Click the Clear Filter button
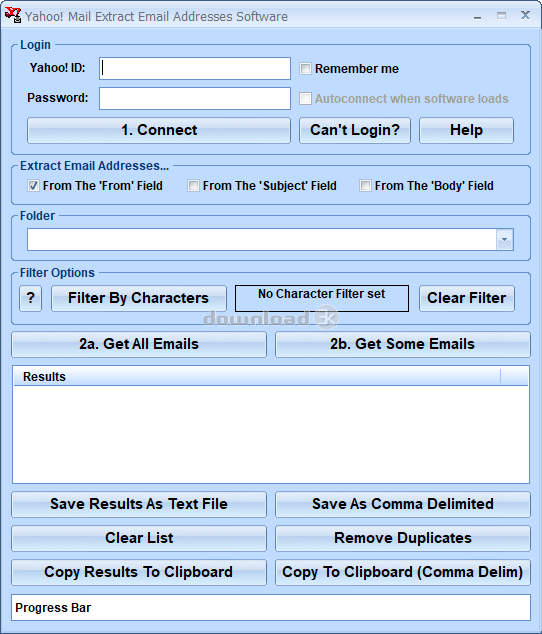Viewport: 542px width, 634px height. tap(467, 298)
